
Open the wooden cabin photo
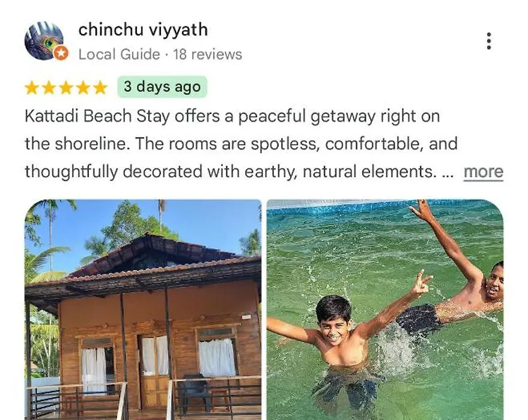[x=143, y=310]
